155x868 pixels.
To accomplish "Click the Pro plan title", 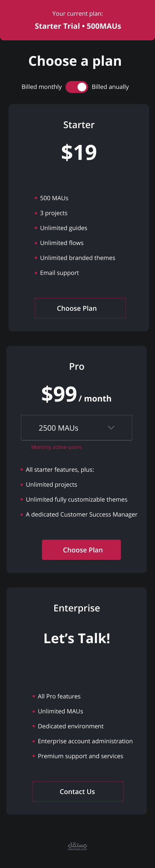I will pyautogui.click(x=77, y=366).
